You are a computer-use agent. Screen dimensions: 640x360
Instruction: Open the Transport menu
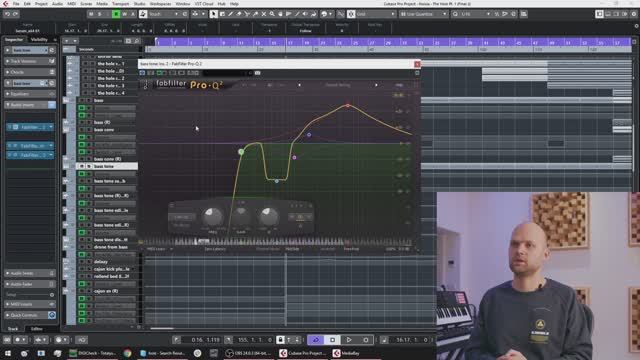pyautogui.click(x=120, y=4)
